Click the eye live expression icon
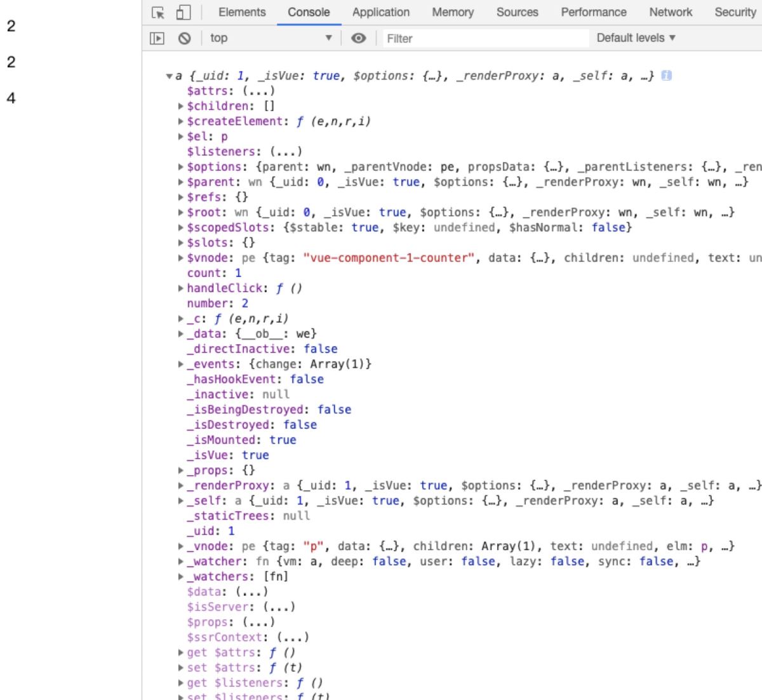 click(x=359, y=39)
